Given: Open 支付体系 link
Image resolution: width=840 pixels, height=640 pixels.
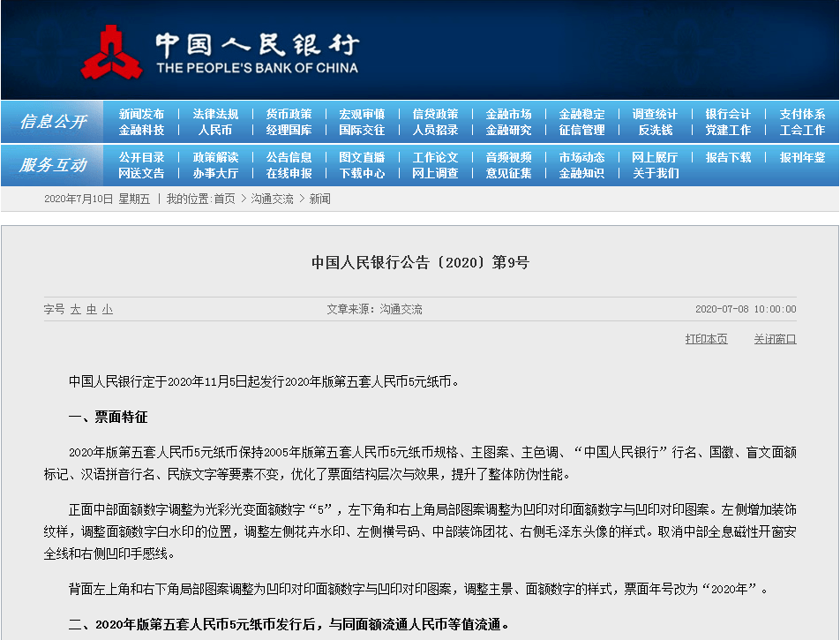Looking at the screenshot, I should click(x=802, y=114).
